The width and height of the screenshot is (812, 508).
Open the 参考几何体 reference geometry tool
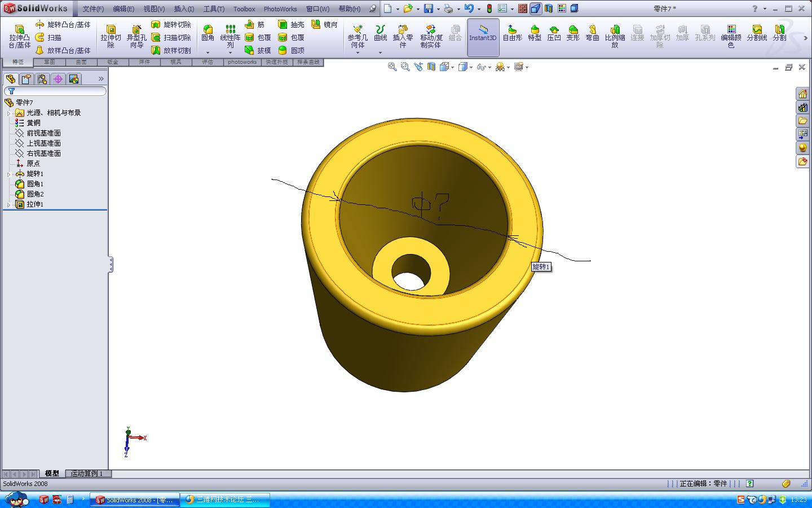coord(358,37)
